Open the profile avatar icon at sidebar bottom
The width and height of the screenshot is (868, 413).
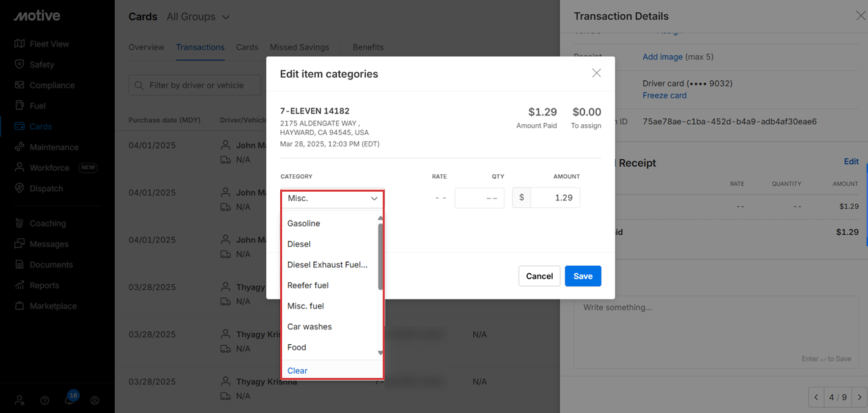click(x=94, y=400)
